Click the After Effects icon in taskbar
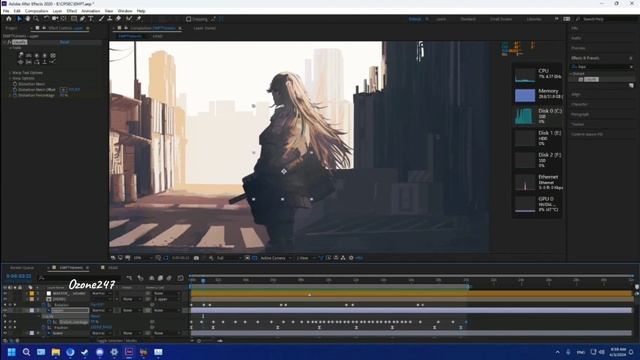This screenshot has height=360, width=640. click(x=129, y=352)
